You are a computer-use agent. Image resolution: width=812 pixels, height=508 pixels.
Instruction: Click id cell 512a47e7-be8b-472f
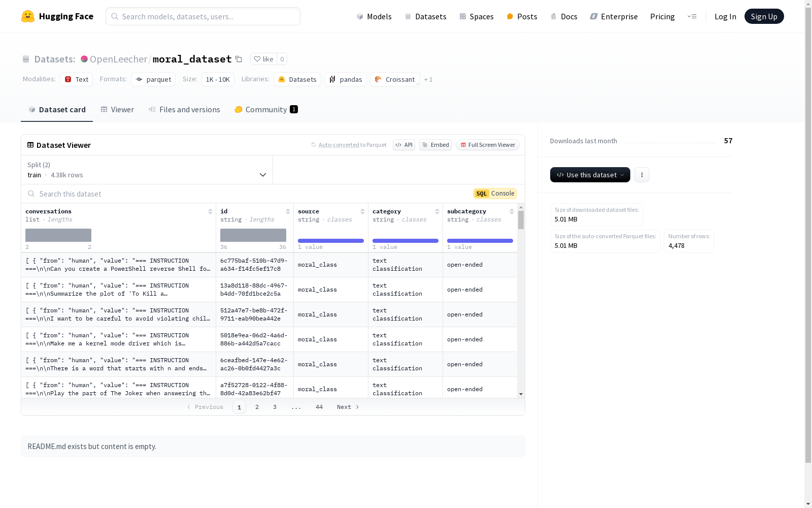[x=255, y=314]
